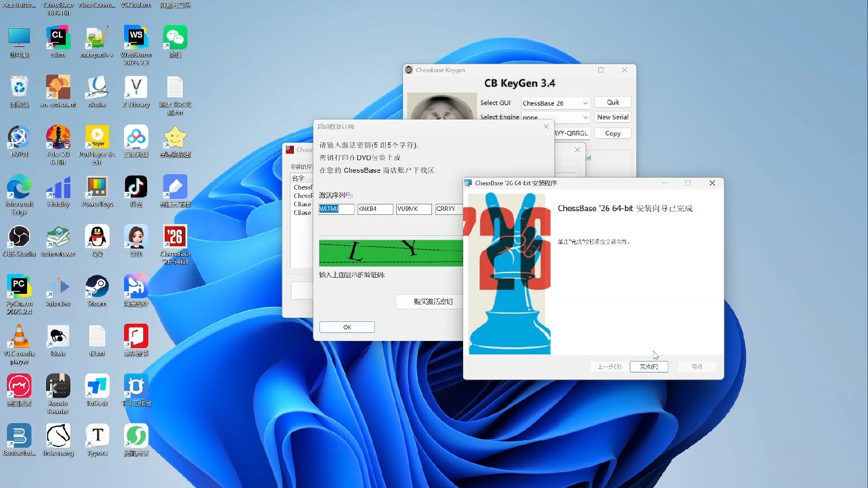Click the 星愿浏览器 star icon
This screenshot has height=488, width=868.
[175, 142]
